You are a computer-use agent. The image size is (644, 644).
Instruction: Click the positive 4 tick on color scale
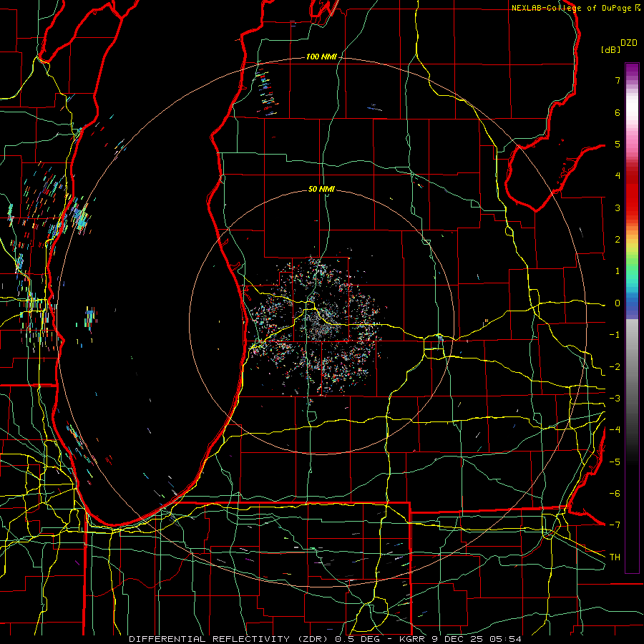click(x=618, y=176)
